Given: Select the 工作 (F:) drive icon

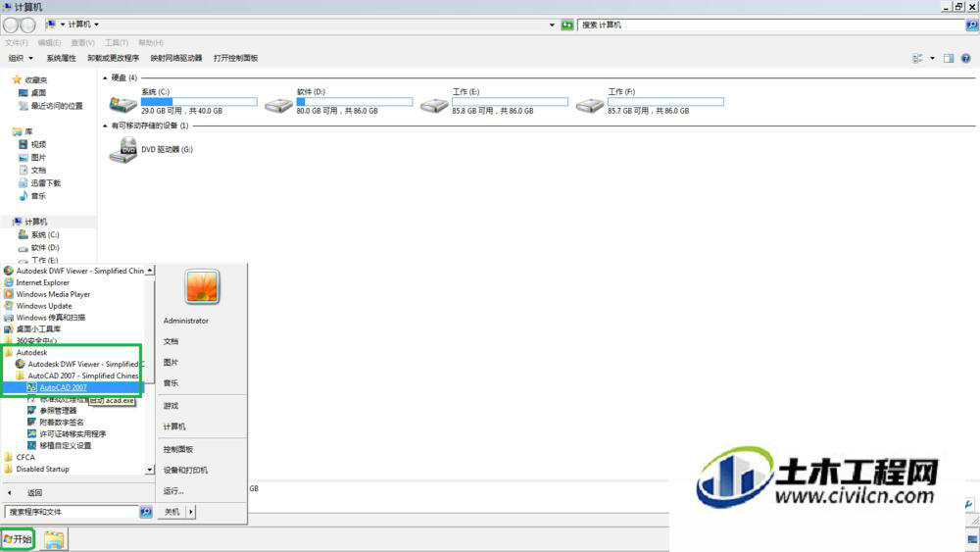Looking at the screenshot, I should (589, 104).
